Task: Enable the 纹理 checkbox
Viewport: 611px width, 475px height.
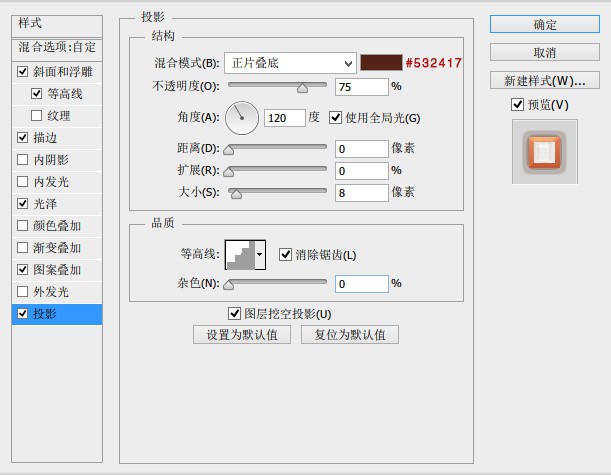Action: 36,115
